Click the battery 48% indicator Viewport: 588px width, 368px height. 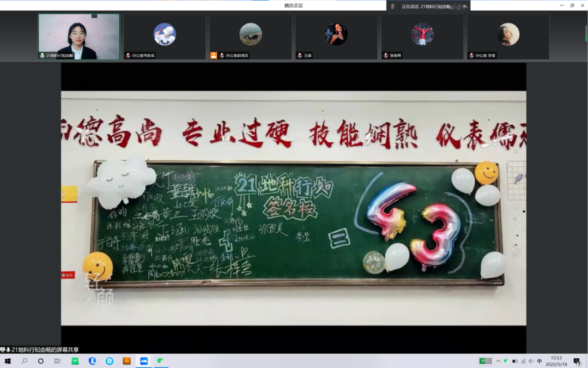coord(486,361)
